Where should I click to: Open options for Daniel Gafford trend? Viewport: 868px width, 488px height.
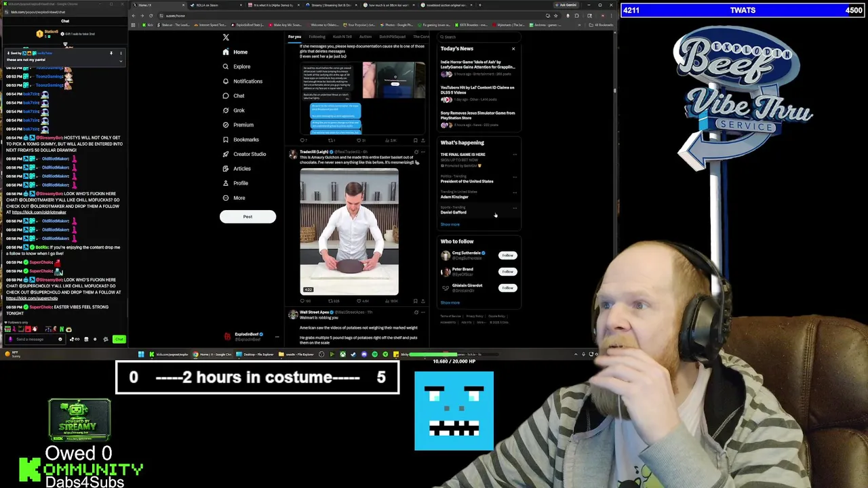click(515, 207)
